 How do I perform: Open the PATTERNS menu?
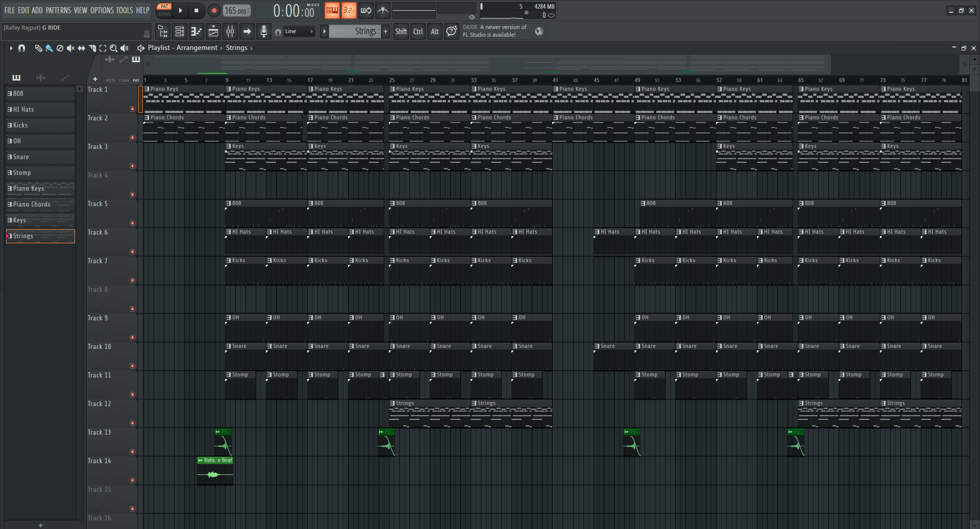click(58, 10)
